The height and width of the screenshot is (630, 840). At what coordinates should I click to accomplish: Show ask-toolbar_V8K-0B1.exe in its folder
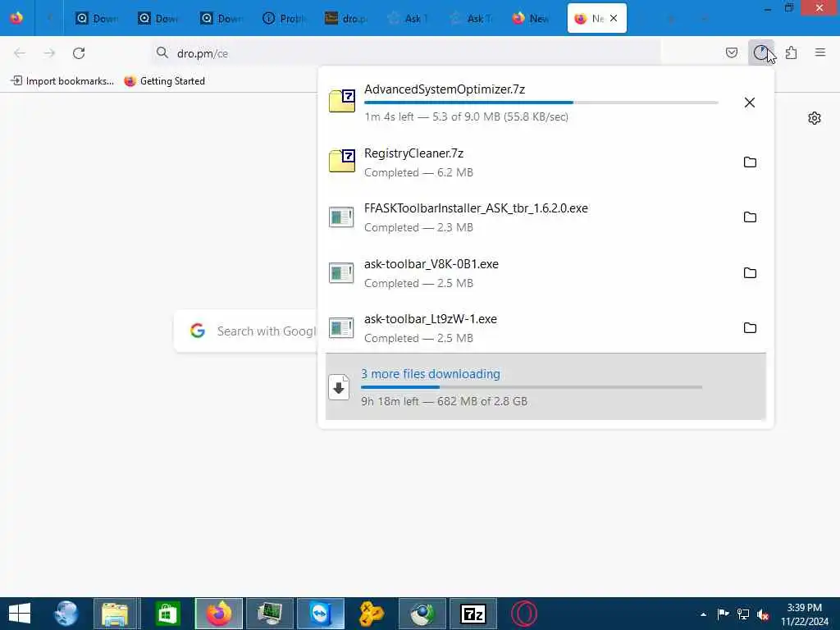click(x=750, y=272)
